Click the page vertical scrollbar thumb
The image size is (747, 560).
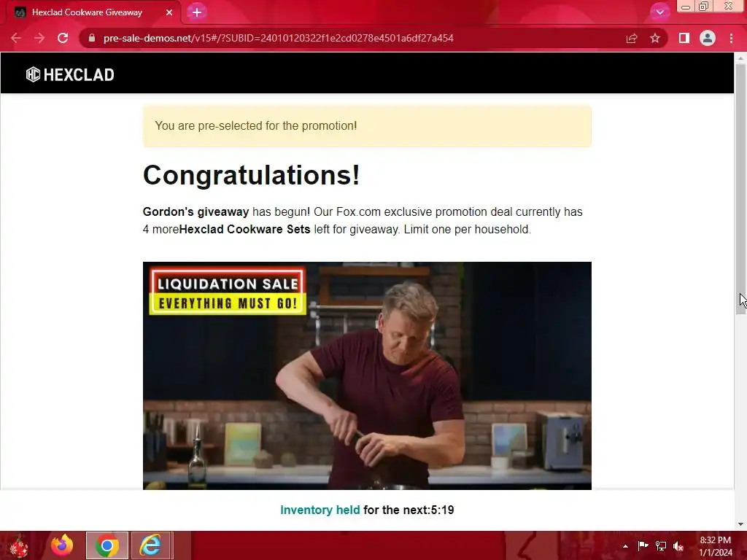[x=740, y=188]
